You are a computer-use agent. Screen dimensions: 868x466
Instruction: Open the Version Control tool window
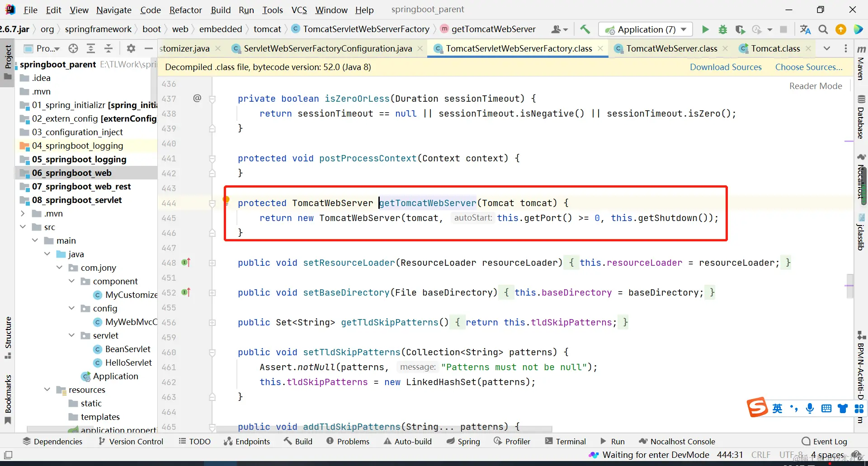[x=131, y=441]
